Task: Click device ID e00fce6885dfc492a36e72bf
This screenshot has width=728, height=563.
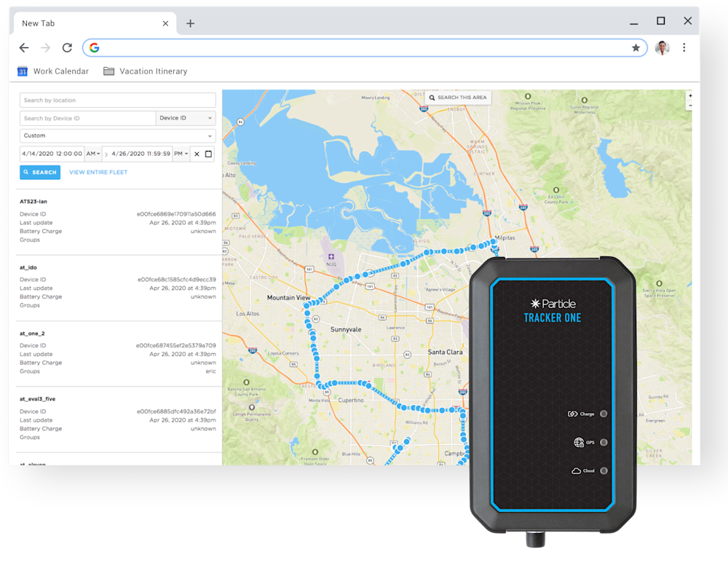Action: pyautogui.click(x=176, y=412)
